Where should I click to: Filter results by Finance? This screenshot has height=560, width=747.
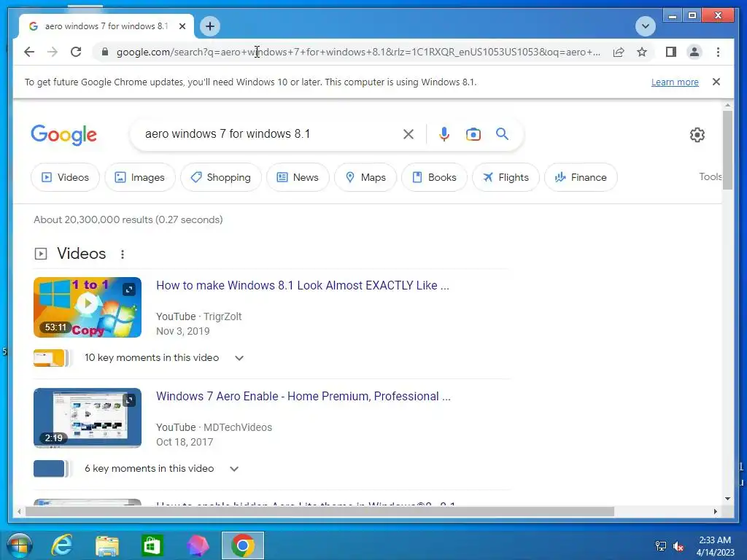581,177
